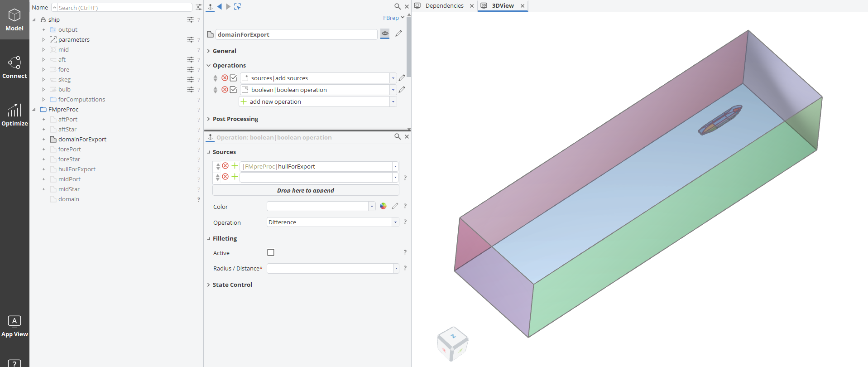Select domainForExport in the tree
The width and height of the screenshot is (868, 367).
[82, 140]
